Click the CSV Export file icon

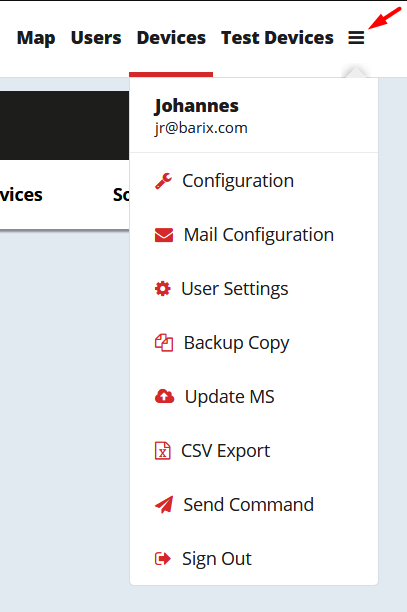(162, 451)
